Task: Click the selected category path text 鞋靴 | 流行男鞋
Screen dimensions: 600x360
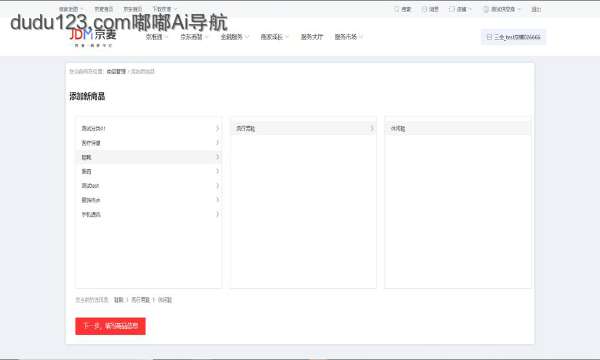Action: click(132, 300)
